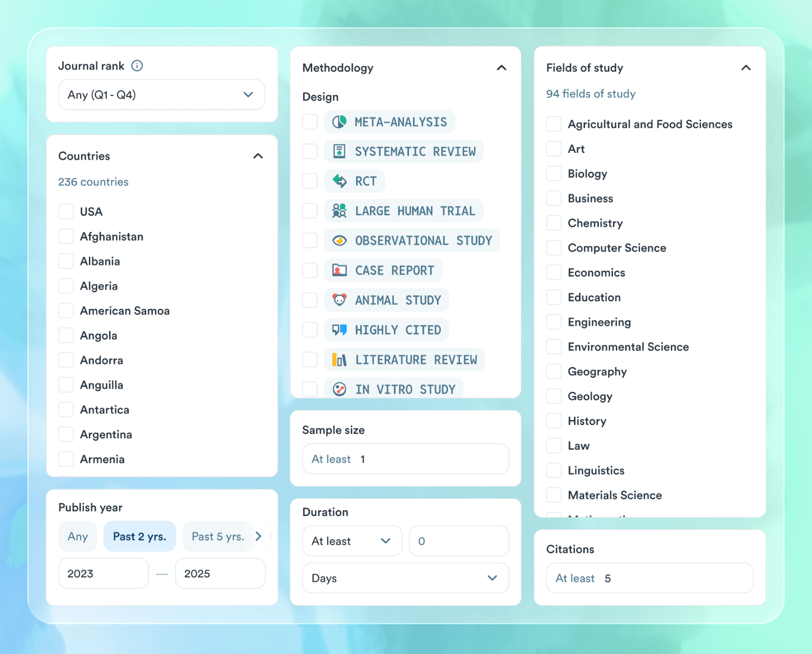This screenshot has width=812, height=654.
Task: Check the Albania checkbox
Action: pyautogui.click(x=66, y=261)
